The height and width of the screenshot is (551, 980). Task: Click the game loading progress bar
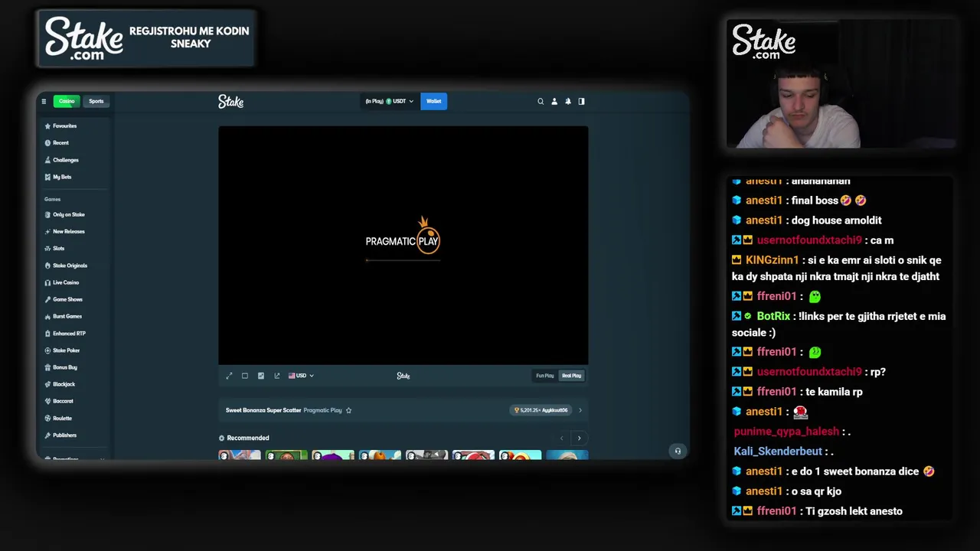coord(403,260)
